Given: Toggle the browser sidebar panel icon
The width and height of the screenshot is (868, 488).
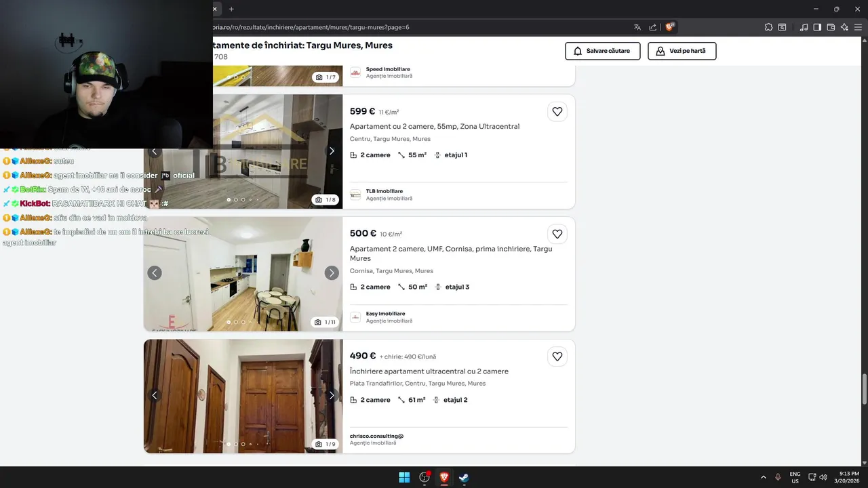Looking at the screenshot, I should coord(817,27).
